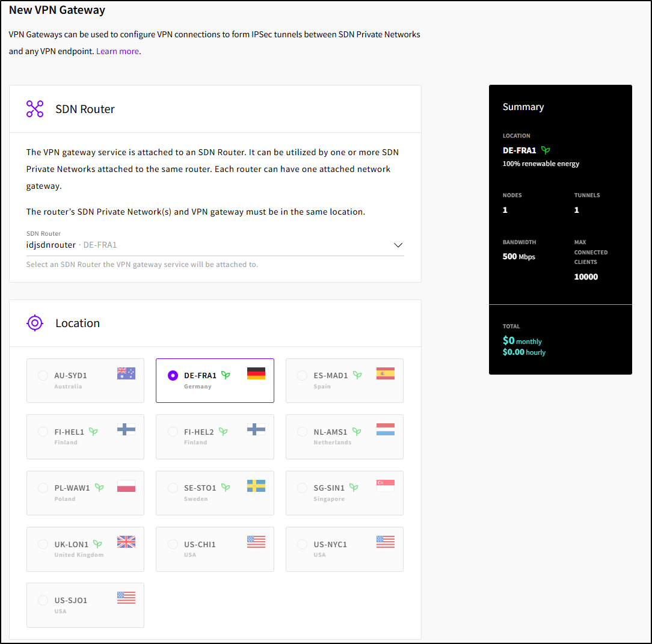Select the DE-FRA1 Germany radio button
This screenshot has width=652, height=644.
tap(173, 375)
